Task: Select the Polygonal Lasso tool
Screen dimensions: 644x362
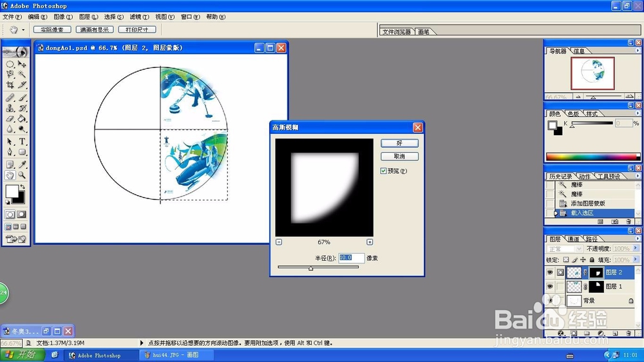Action: point(10,74)
